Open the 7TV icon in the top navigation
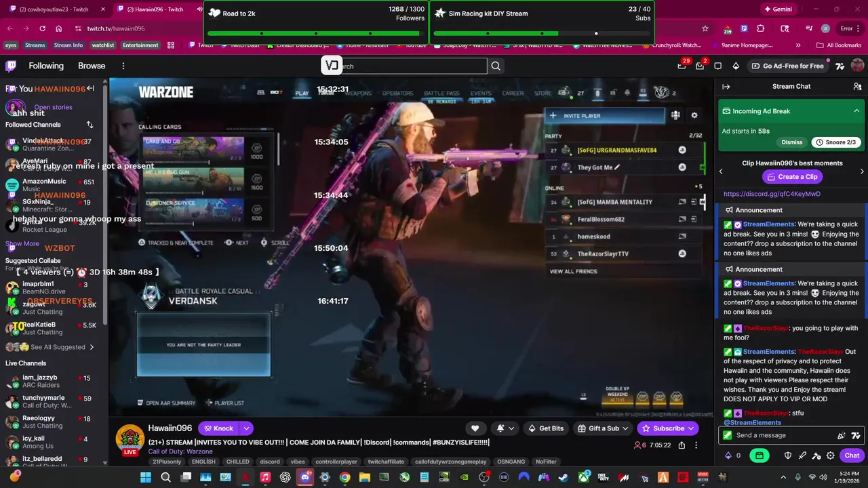The width and height of the screenshot is (868, 488). 840,66
